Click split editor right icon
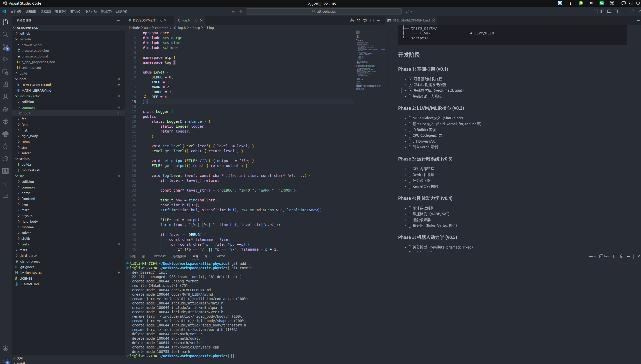The height and width of the screenshot is (364, 641). click(x=372, y=20)
